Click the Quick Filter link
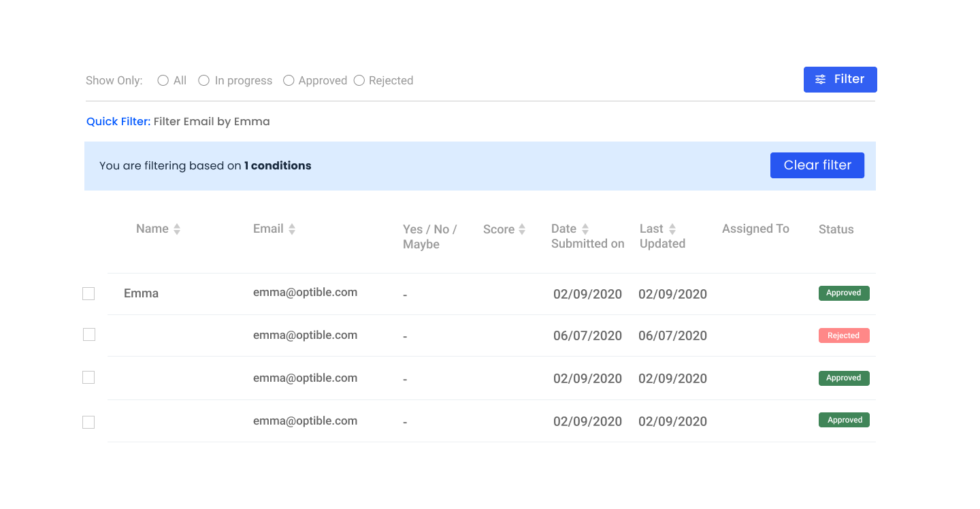This screenshot has height=509, width=980. 118,122
